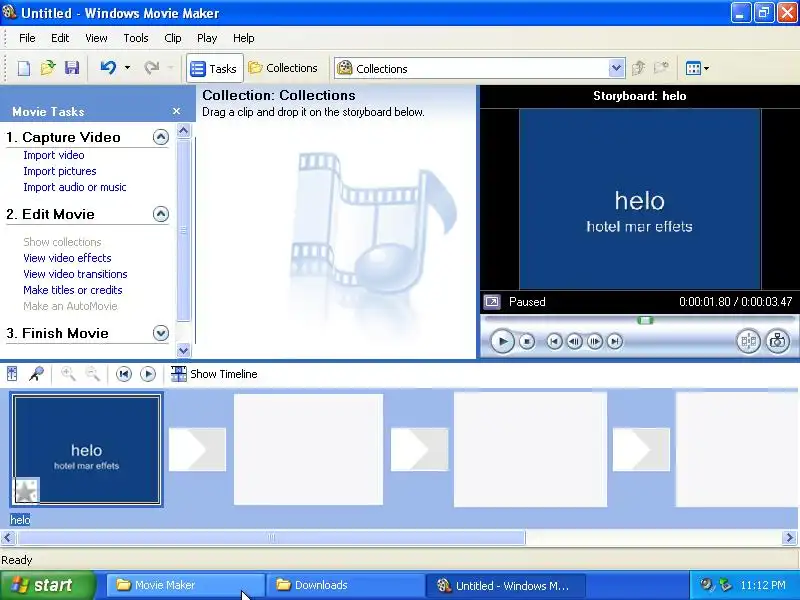This screenshot has height=600, width=800.
Task: Click the View video transitions link
Action: pyautogui.click(x=75, y=274)
